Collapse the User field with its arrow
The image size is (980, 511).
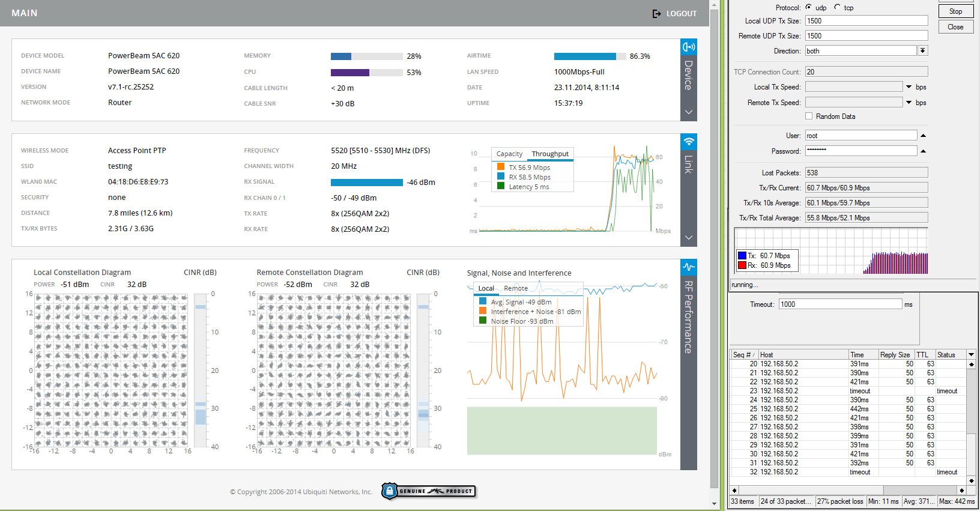[923, 136]
